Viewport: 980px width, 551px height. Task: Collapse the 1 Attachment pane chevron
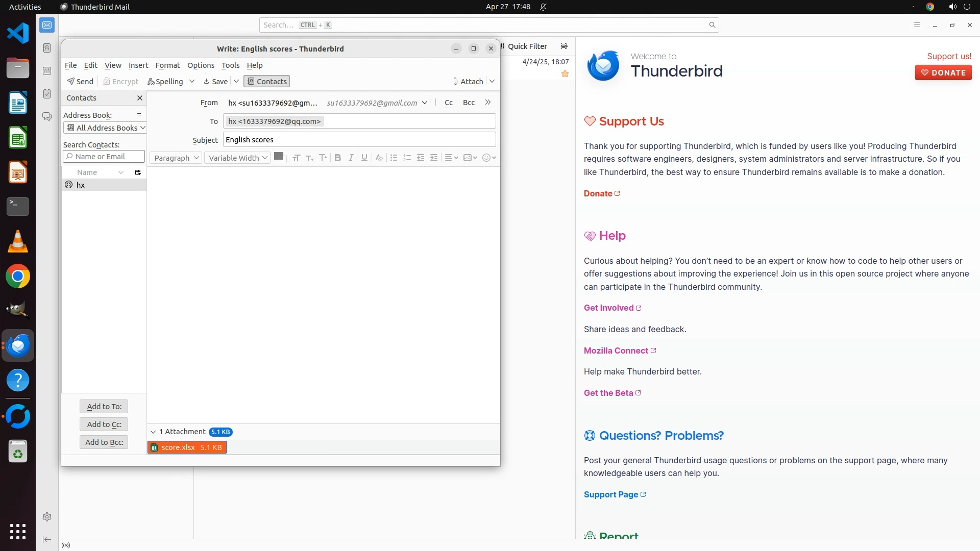pos(153,432)
